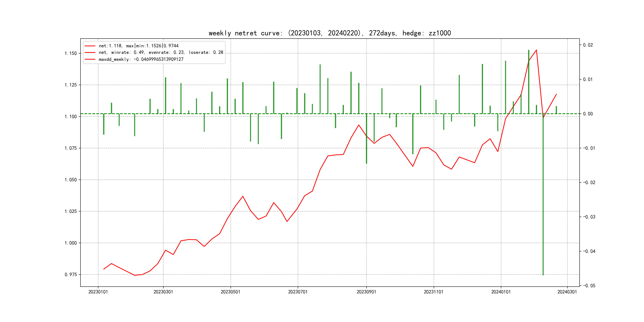Click the 20230301 x-axis label
This screenshot has height=322, width=644.
pos(163,292)
